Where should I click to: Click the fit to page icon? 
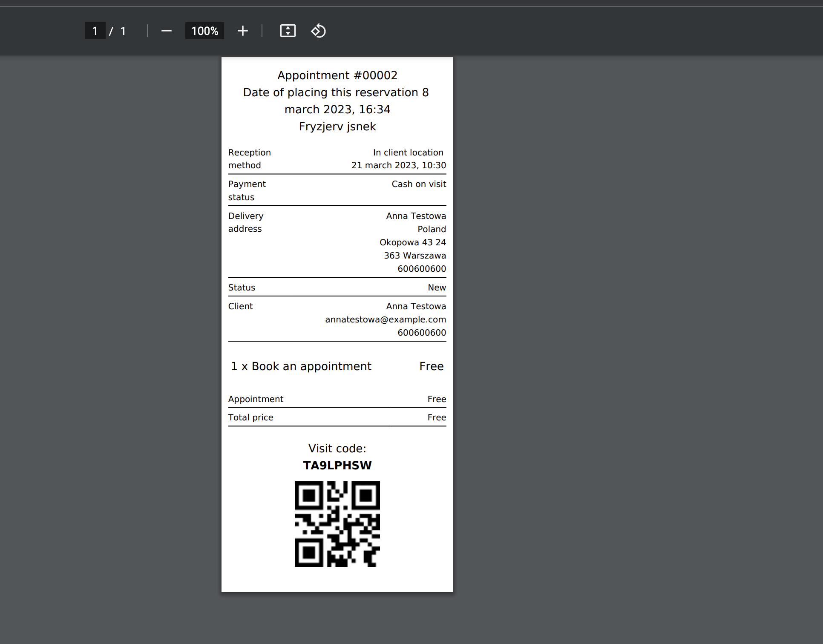(x=288, y=31)
